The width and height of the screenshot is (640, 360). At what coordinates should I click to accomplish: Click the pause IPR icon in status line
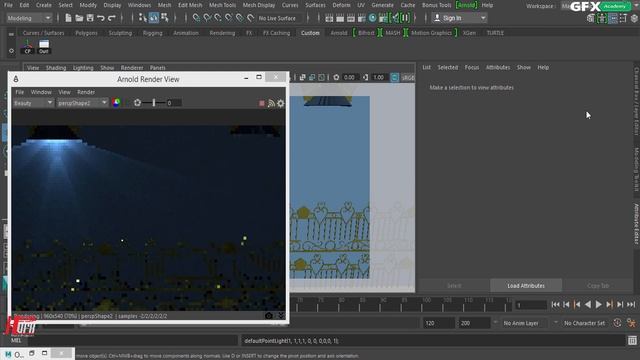click(x=405, y=18)
